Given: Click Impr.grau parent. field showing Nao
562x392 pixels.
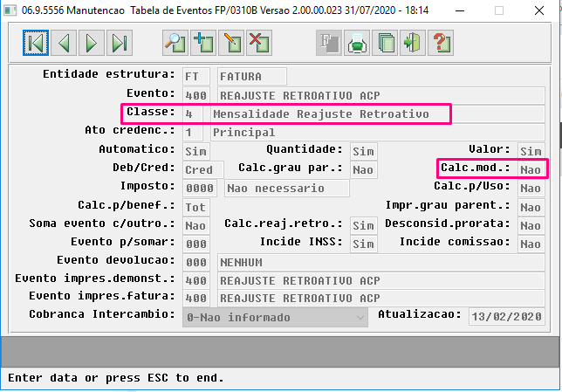Looking at the screenshot, I should (531, 207).
